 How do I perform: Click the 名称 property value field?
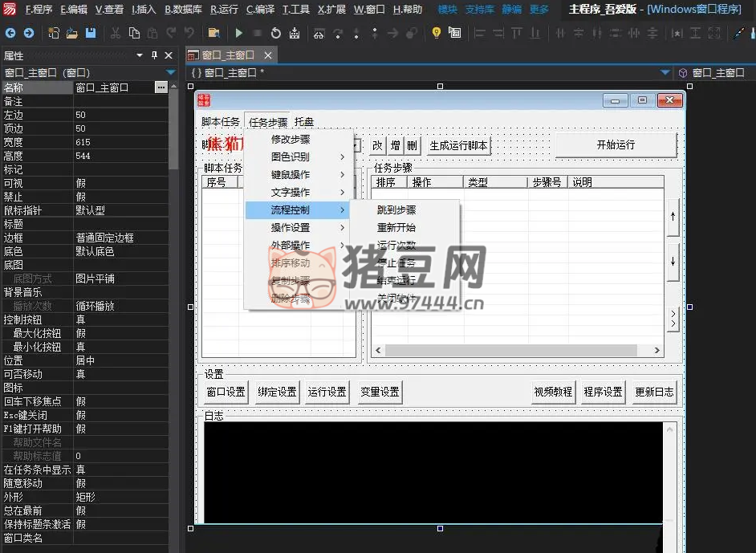114,87
